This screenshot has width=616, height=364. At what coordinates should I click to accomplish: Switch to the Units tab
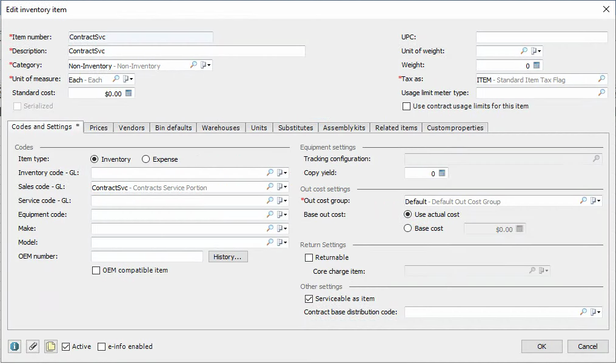tap(259, 128)
